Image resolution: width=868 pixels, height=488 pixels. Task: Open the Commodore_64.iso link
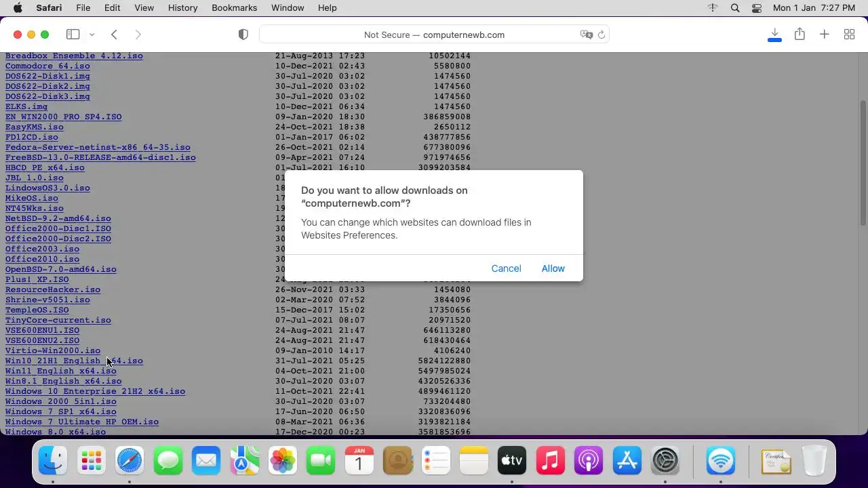(x=47, y=66)
